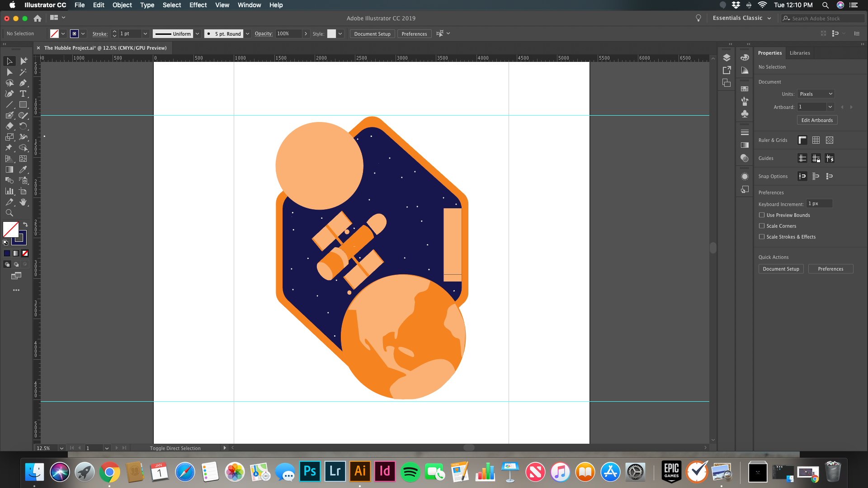Screen dimensions: 868x488
Task: Open the Units Pixels dropdown
Action: point(816,94)
